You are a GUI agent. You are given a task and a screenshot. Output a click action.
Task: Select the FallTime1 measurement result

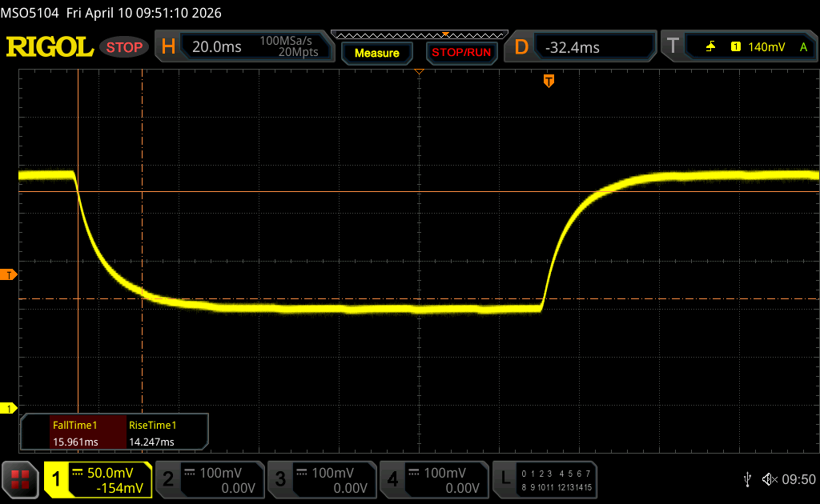[x=74, y=433]
